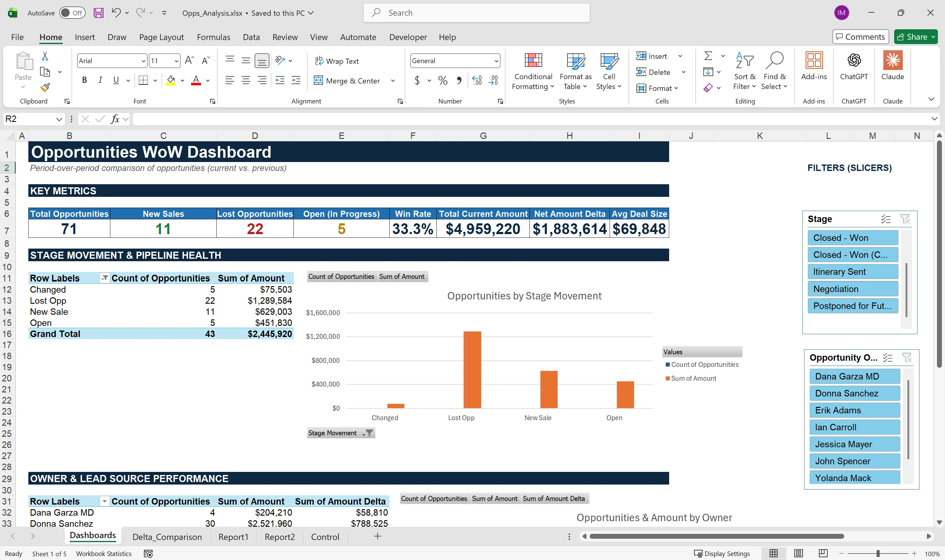
Task: Click the Search box in title bar
Action: click(477, 13)
